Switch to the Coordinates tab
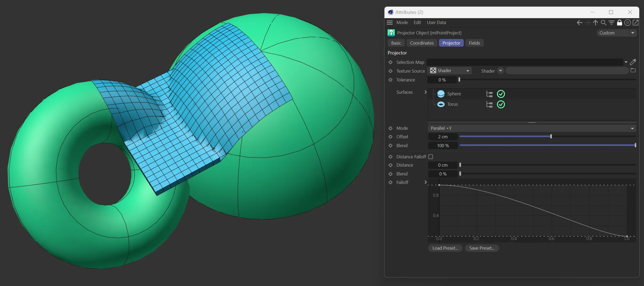Screen dimensions: 644x286 pyautogui.click(x=422, y=43)
